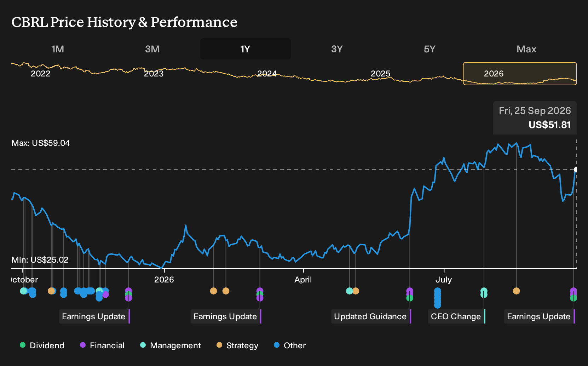The height and width of the screenshot is (366, 588).
Task: Click the teal Management dot above CEO Change
Action: [484, 291]
